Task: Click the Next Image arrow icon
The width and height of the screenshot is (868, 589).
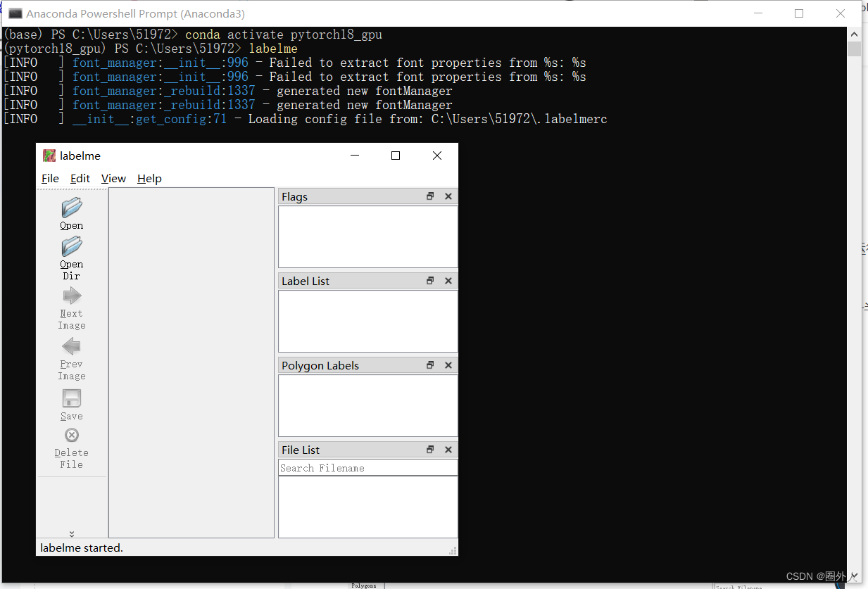Action: (71, 296)
